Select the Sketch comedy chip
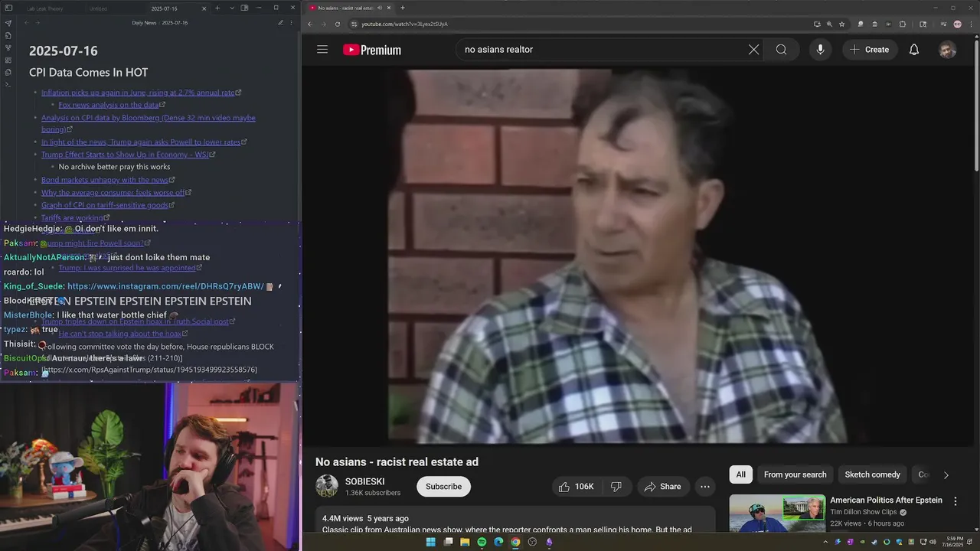 872,474
